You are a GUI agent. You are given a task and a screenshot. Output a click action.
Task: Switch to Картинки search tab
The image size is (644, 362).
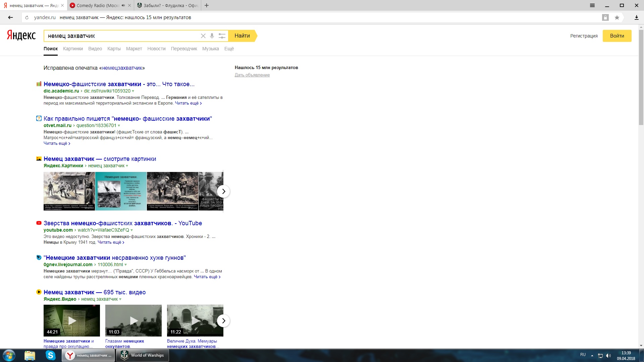tap(73, 49)
